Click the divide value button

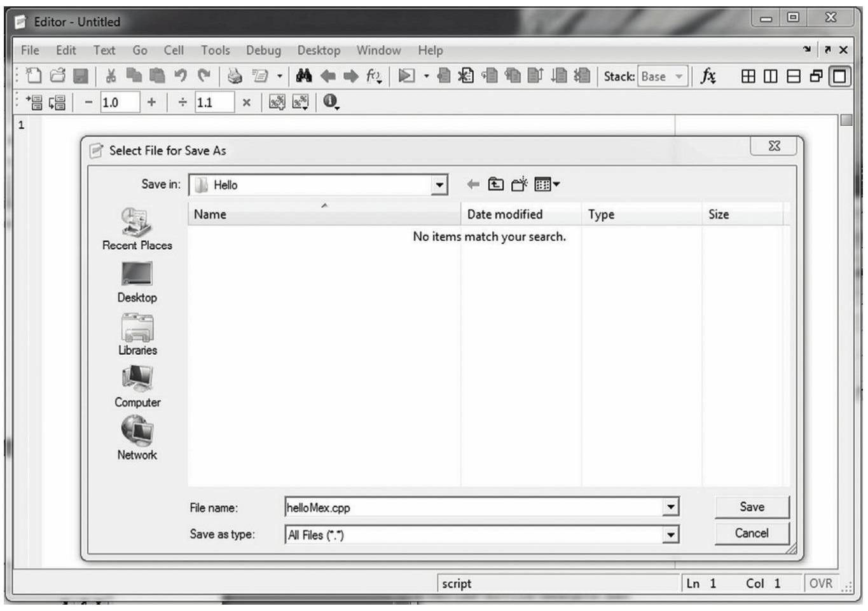point(183,102)
